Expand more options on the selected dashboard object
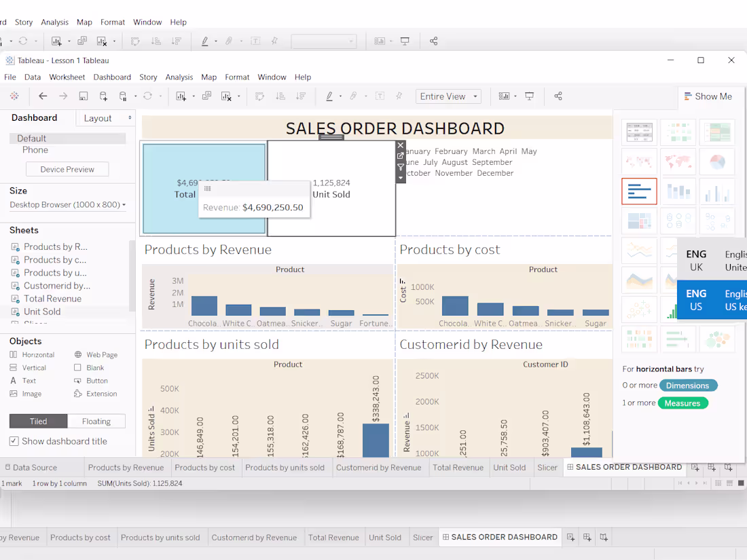Screen dimensions: 747x560 pos(400,178)
